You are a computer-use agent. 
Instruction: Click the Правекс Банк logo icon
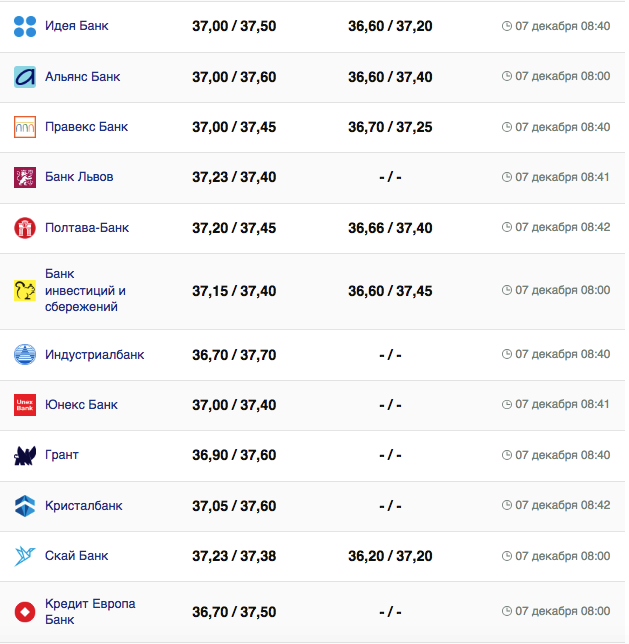tap(25, 127)
